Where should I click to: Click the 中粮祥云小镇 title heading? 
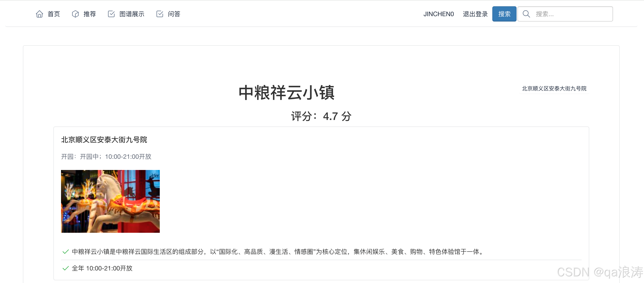(287, 93)
